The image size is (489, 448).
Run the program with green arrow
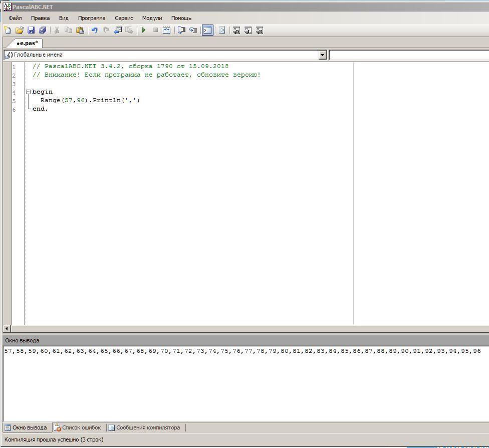click(x=144, y=30)
